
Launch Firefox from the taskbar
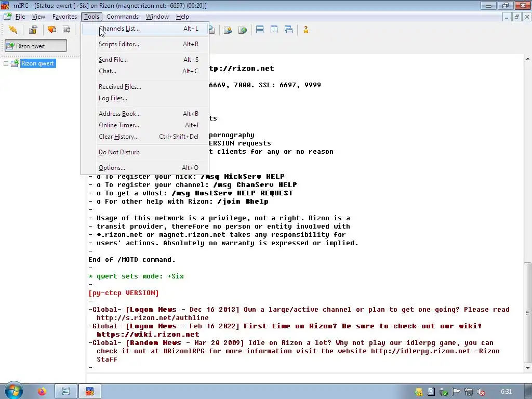[42, 392]
